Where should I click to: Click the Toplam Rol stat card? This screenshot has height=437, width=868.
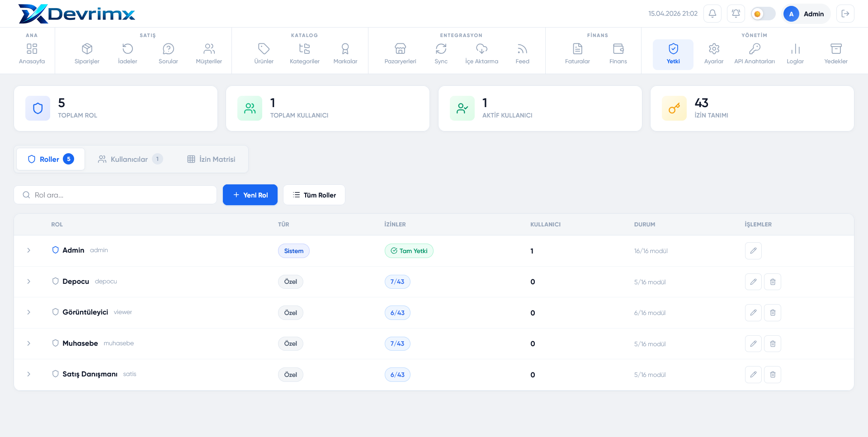(116, 108)
